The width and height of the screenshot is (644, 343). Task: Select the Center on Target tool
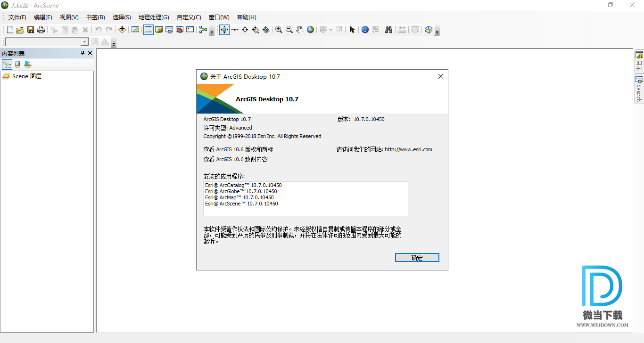245,30
